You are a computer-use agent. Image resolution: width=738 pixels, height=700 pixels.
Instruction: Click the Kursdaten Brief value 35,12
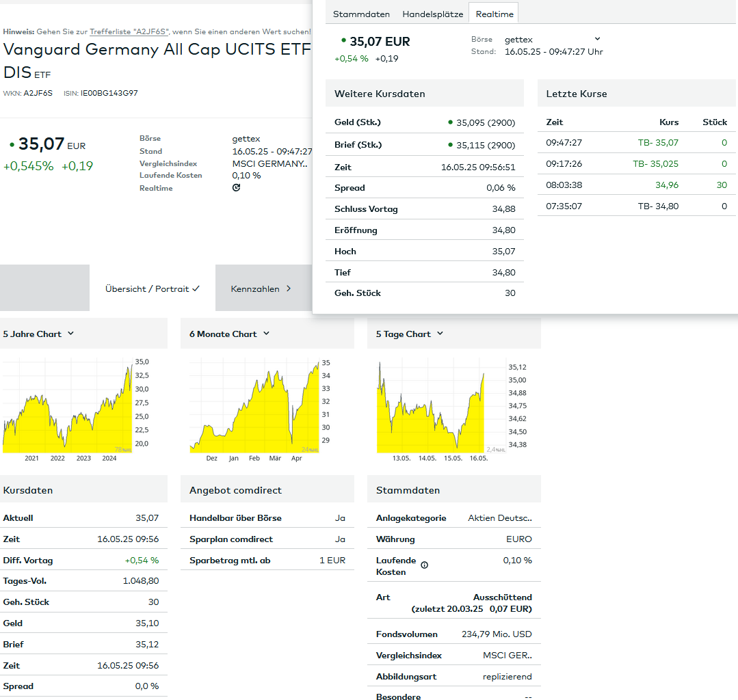point(147,645)
